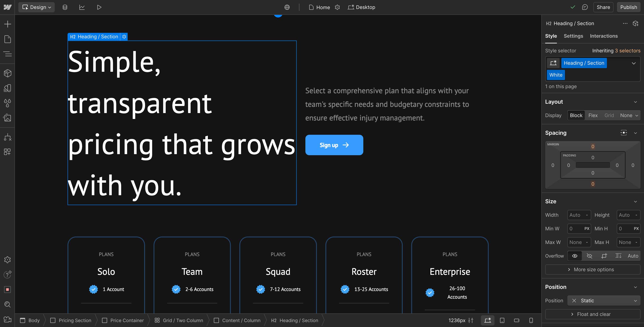
Task: Set overflow to hidden
Action: coord(589,256)
